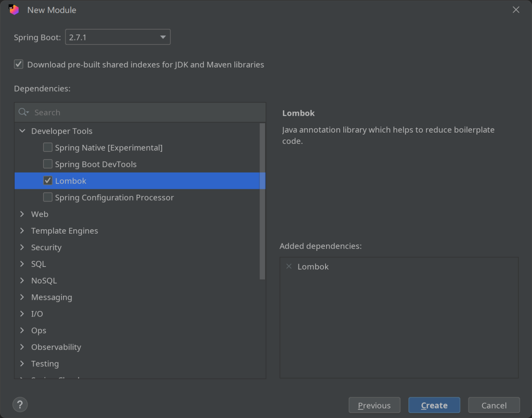Expand the Template Engines category
Image resolution: width=532 pixels, height=418 pixels.
click(x=22, y=231)
